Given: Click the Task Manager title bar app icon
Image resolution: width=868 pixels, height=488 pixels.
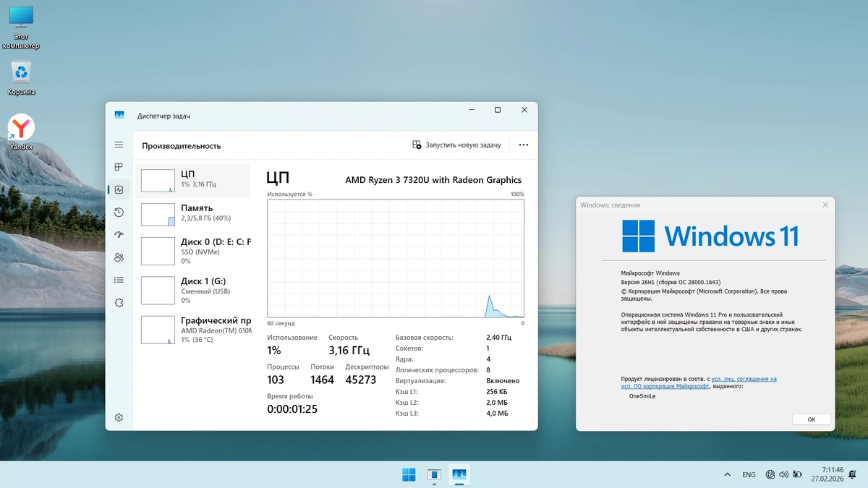Looking at the screenshot, I should click(119, 115).
